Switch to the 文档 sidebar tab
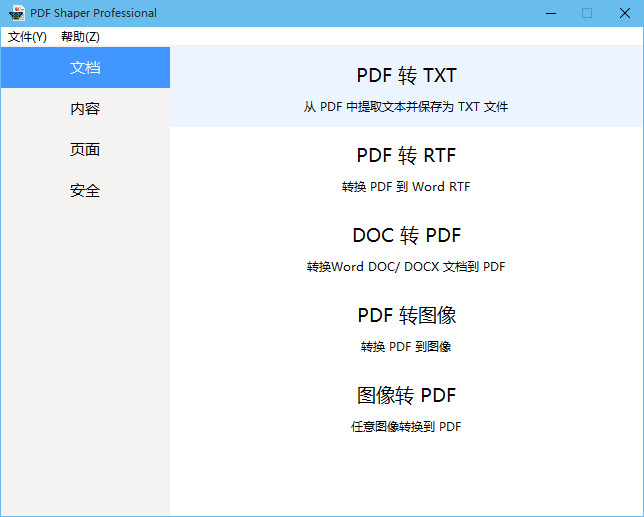The width and height of the screenshot is (644, 517). (x=85, y=68)
